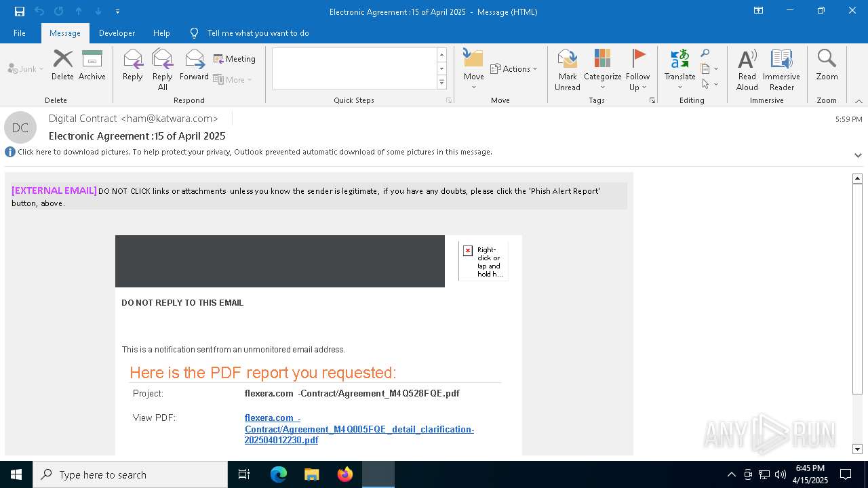Collapse the ribbon with the chevron
This screenshot has width=868, height=488.
[859, 101]
